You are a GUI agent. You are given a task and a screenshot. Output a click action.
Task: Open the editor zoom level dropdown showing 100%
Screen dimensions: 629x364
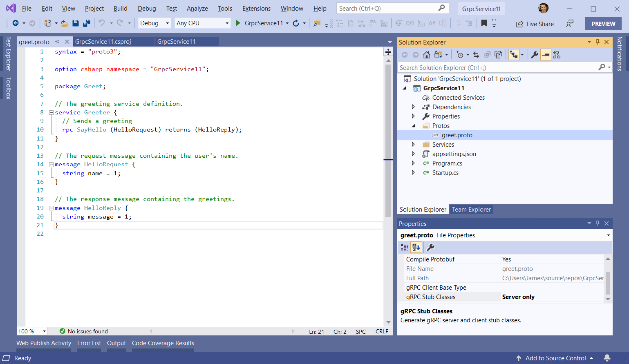(x=31, y=331)
